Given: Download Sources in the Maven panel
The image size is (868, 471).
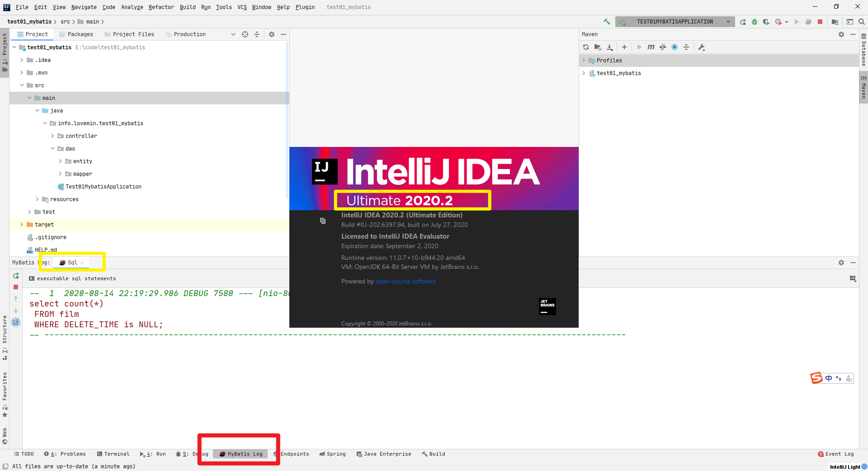Looking at the screenshot, I should [x=609, y=47].
